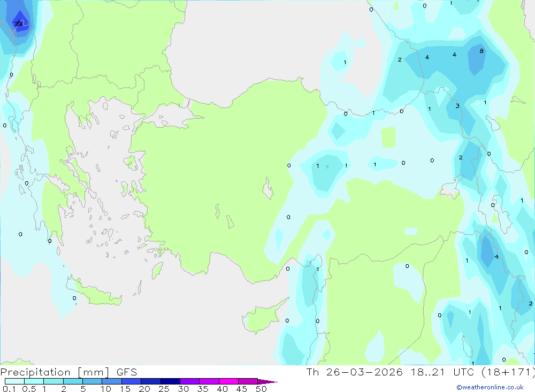Click the '0.5' legend scale label
Viewport: 535px width, 392px height.
[29, 389]
